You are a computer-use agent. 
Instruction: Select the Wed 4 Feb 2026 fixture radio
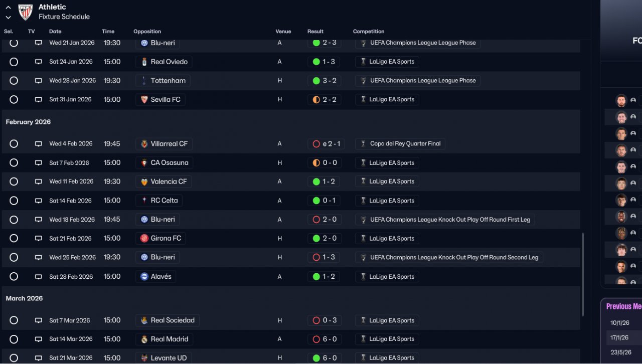(x=14, y=144)
